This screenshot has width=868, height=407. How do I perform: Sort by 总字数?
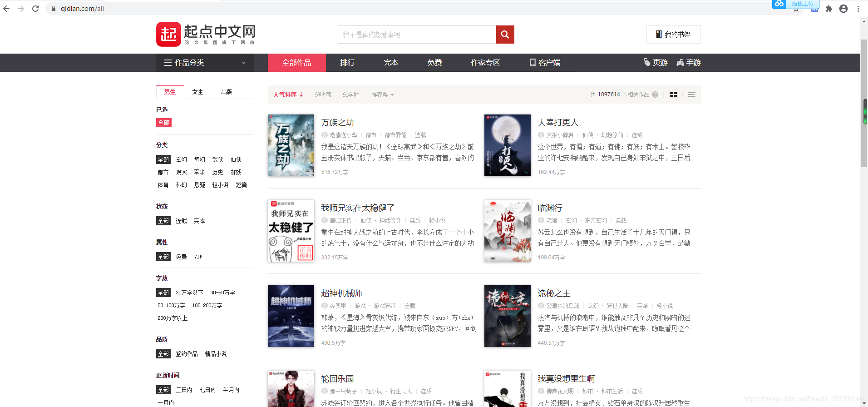point(350,94)
